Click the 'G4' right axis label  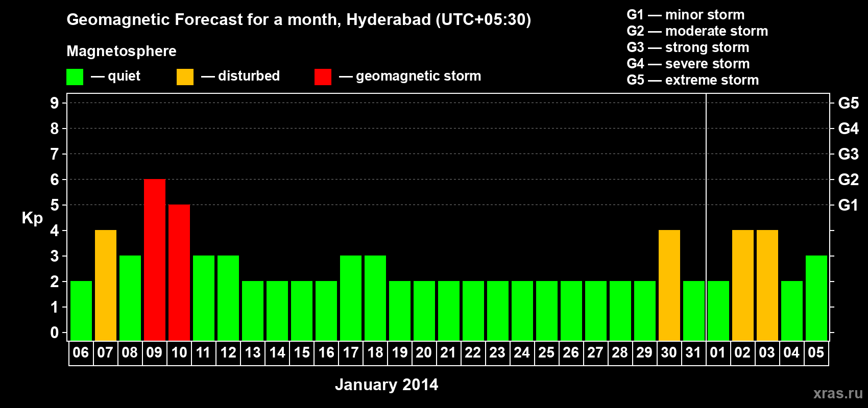coord(849,129)
